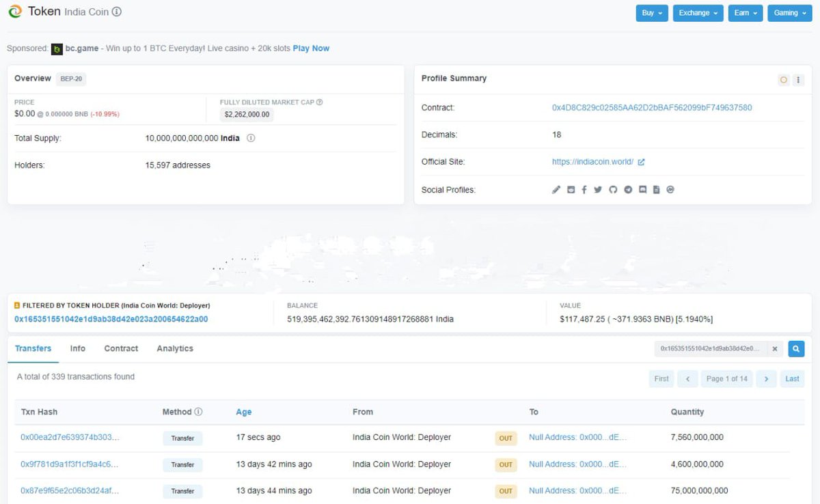Open the Profile Summary three-dot menu
Screen dimensions: 820x504
(x=798, y=80)
